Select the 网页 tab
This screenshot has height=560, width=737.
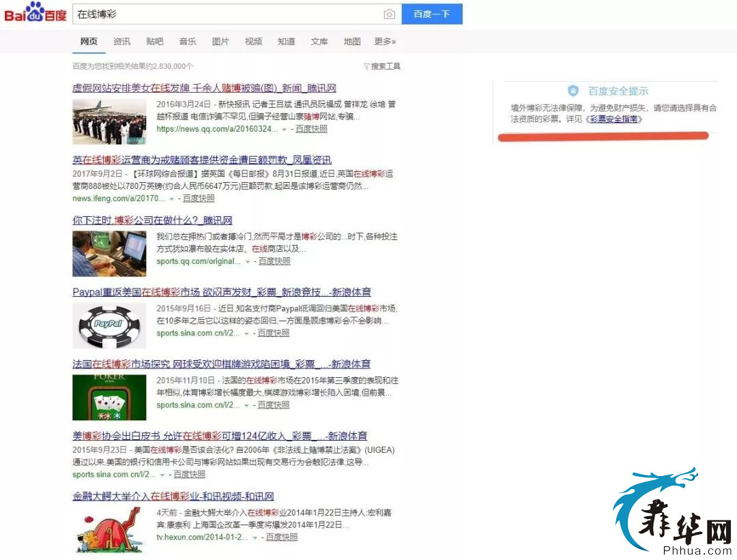[88, 42]
